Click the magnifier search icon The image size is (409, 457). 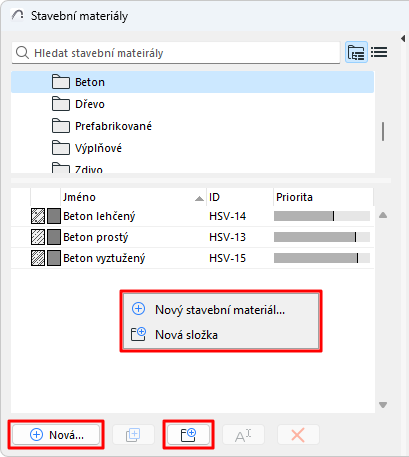pyautogui.click(x=22, y=53)
